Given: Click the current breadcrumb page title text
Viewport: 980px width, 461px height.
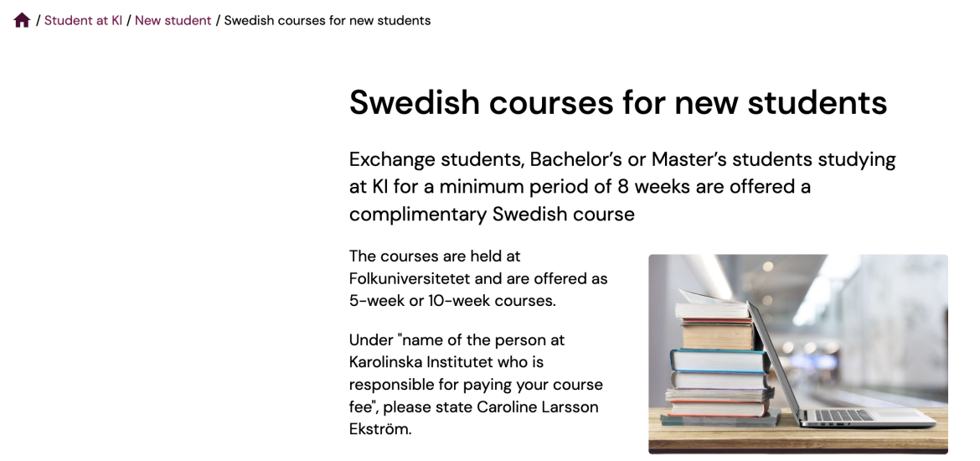Looking at the screenshot, I should [x=328, y=20].
